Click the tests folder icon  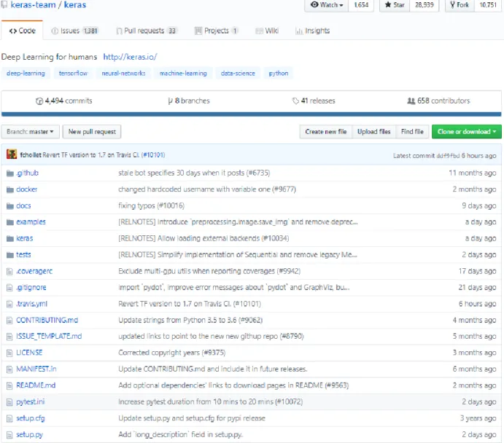pyautogui.click(x=10, y=255)
